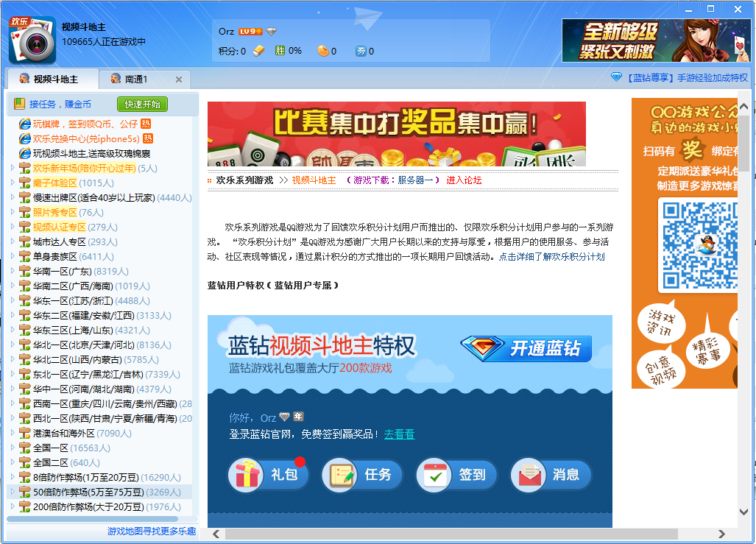Expand the 单身贵族区 tree node
Screen dimensions: 756x544
pyautogui.click(x=13, y=256)
